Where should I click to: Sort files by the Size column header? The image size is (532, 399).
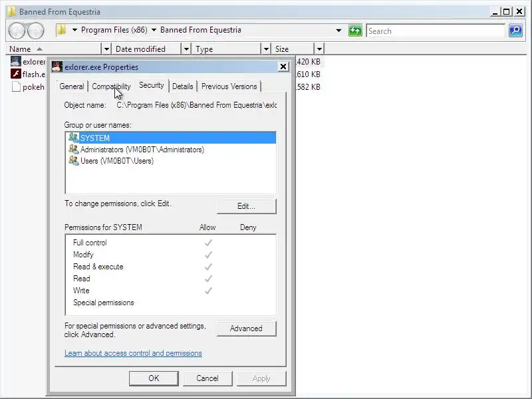[x=293, y=49]
